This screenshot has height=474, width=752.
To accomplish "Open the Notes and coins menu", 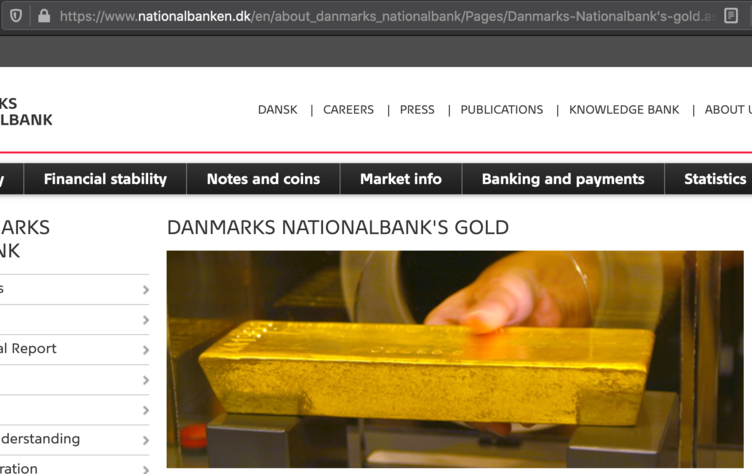I will tap(263, 179).
